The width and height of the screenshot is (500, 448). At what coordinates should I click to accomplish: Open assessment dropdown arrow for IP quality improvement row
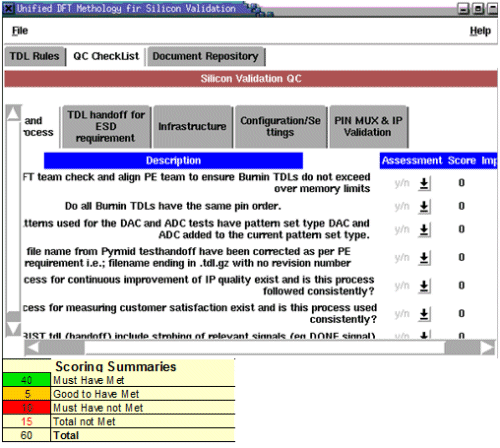pyautogui.click(x=424, y=286)
